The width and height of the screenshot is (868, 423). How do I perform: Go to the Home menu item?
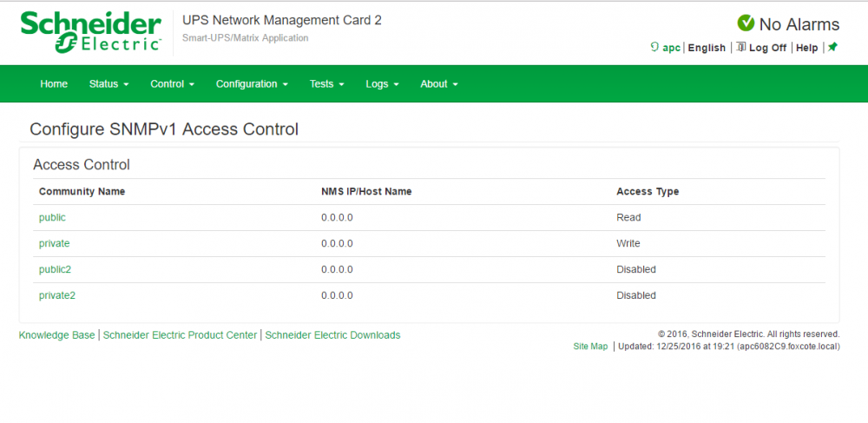pos(54,84)
